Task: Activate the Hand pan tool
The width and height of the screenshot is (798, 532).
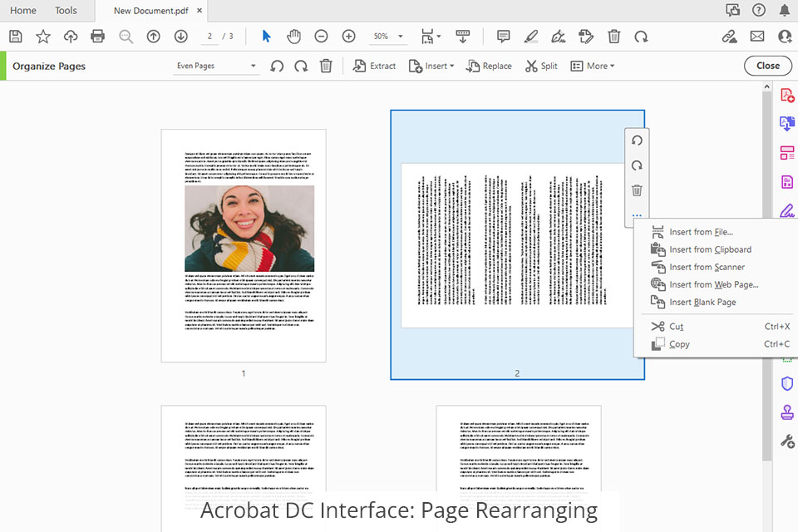Action: click(293, 36)
